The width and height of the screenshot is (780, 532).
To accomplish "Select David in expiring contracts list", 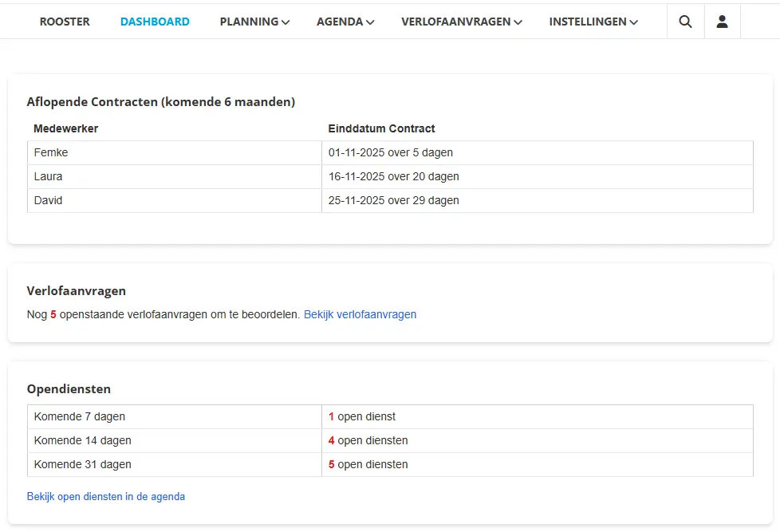I will [x=48, y=200].
